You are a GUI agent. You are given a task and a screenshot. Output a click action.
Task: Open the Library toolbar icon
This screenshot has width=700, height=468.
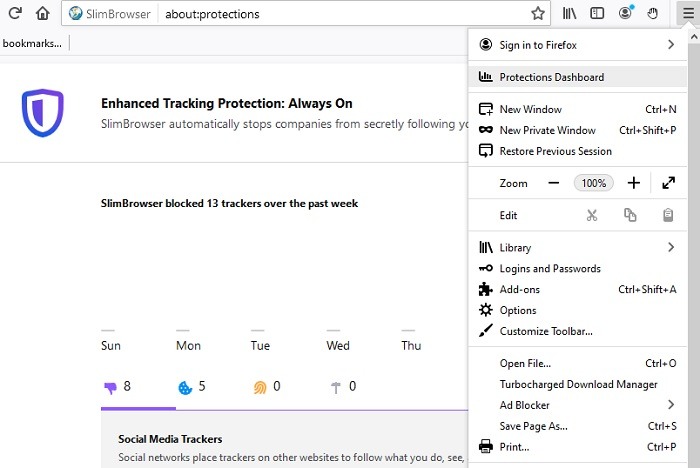569,13
